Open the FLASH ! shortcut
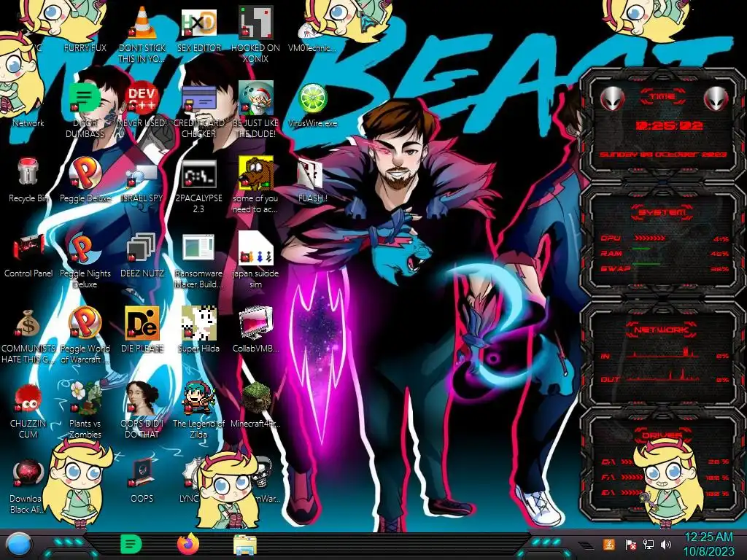Image resolution: width=747 pixels, height=560 pixels. (x=310, y=174)
